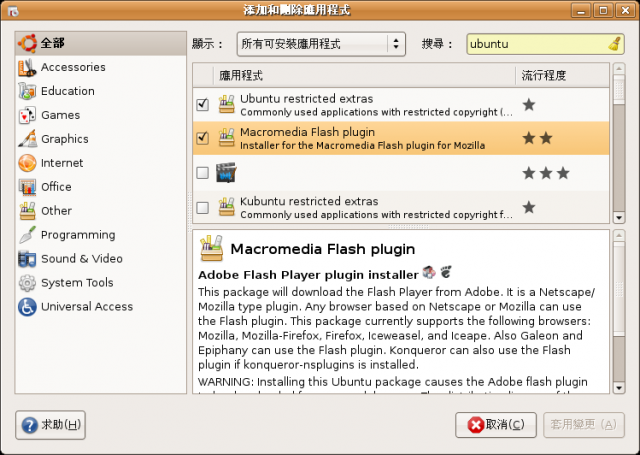Image resolution: width=640 pixels, height=455 pixels.
Task: Click the description pane scroll-up arrow
Action: pos(619,235)
